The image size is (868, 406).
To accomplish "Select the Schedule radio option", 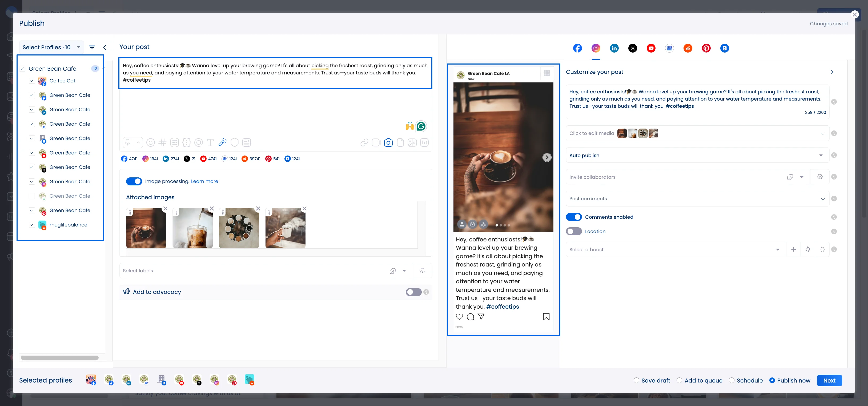I will 732,380.
